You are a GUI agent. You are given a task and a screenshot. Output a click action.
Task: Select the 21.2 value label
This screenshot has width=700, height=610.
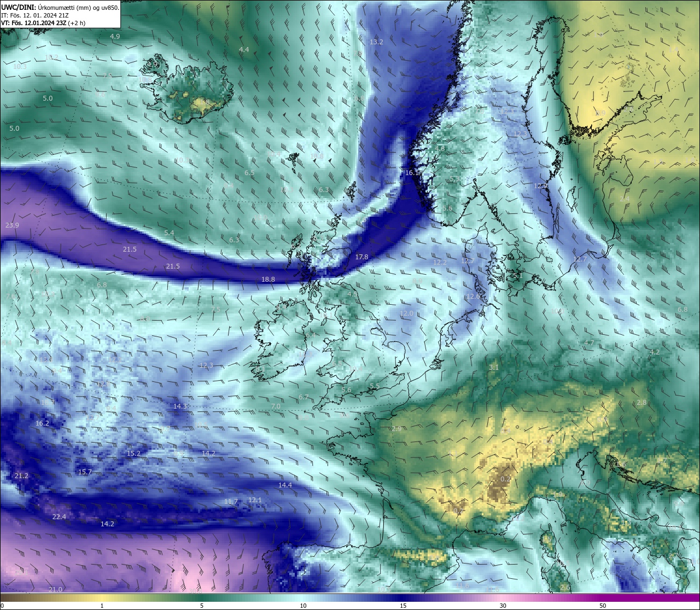21,475
